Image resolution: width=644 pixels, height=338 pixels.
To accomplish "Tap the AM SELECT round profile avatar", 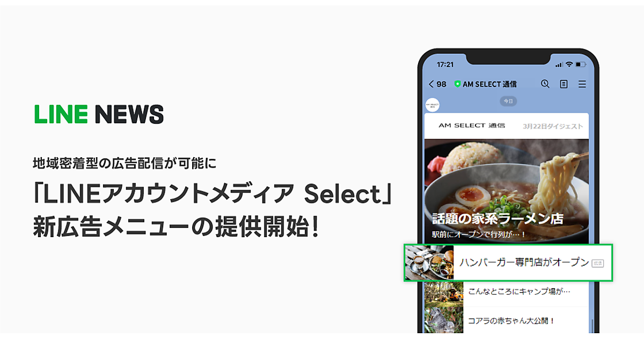I will 433,105.
